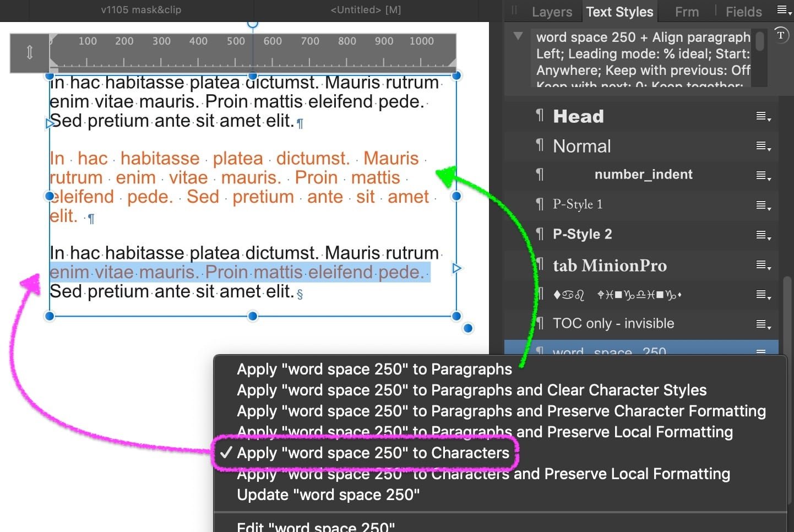The height and width of the screenshot is (532, 794).
Task: Switch to the Fields tab
Action: pos(743,11)
